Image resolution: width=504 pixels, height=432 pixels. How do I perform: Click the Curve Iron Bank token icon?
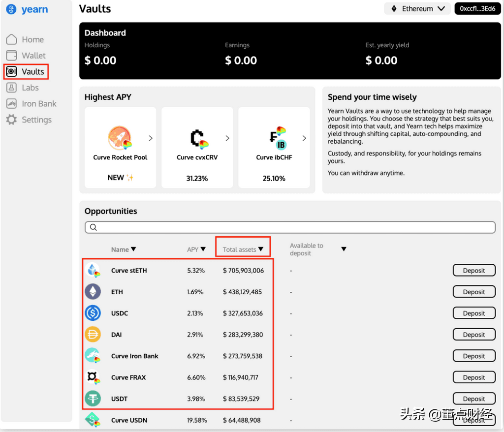(x=93, y=356)
